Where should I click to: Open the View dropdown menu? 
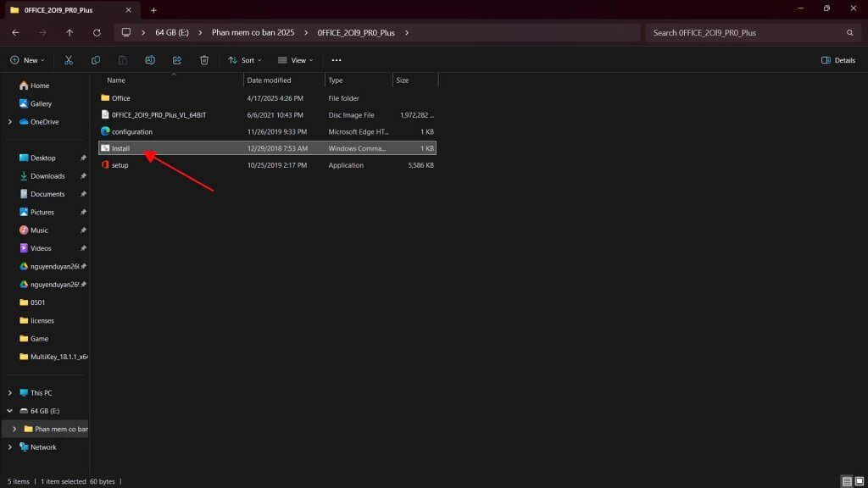pyautogui.click(x=295, y=60)
